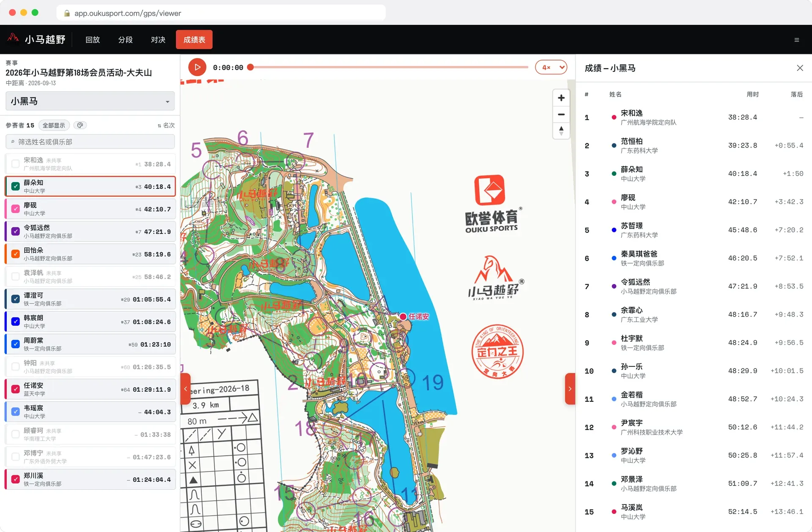This screenshot has width=812, height=532.
Task: Uncheck 薛朵知 checkbox
Action: pos(16,186)
